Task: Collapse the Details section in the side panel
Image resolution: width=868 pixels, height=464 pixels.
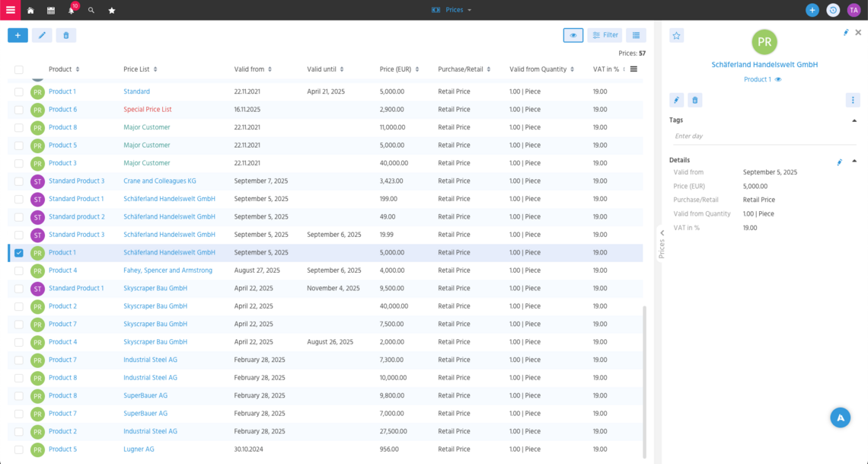Action: 854,160
